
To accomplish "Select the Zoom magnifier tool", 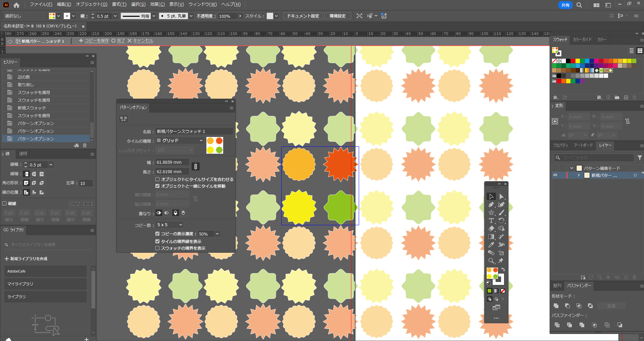I will pyautogui.click(x=491, y=261).
